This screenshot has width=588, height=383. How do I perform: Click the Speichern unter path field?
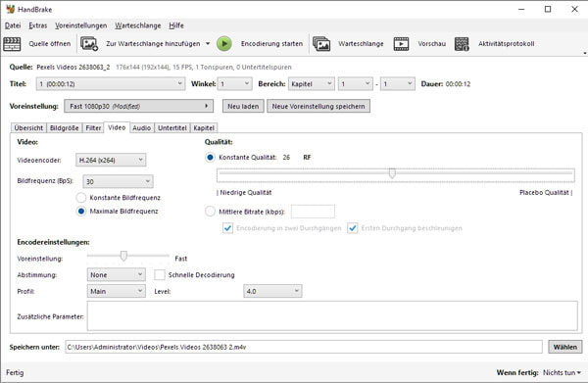point(304,347)
